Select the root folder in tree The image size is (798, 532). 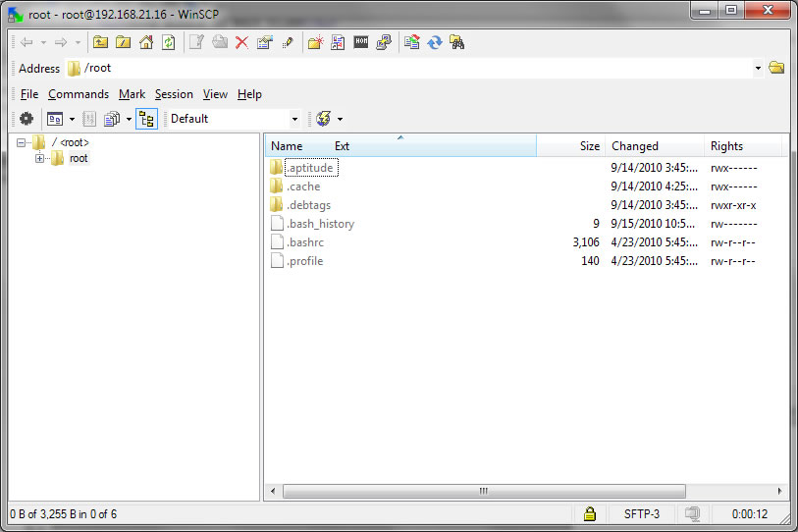79,158
